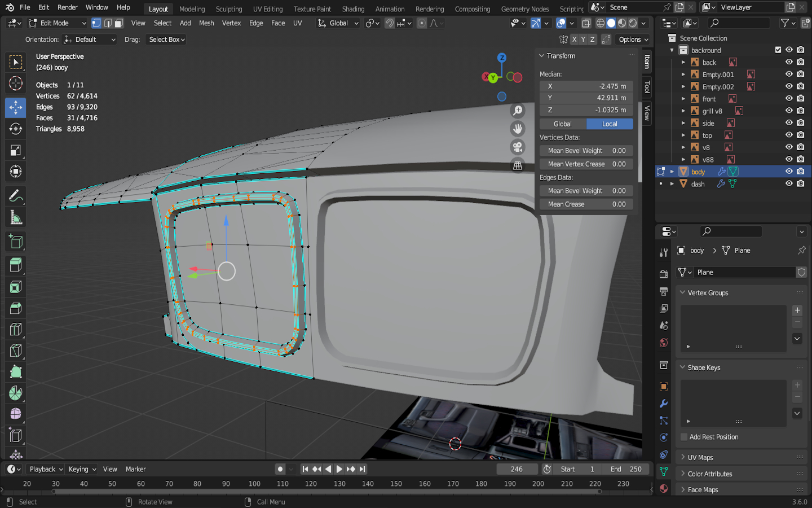812x508 pixels.
Task: Hide the 'grill v8' object in viewport
Action: [x=789, y=111]
